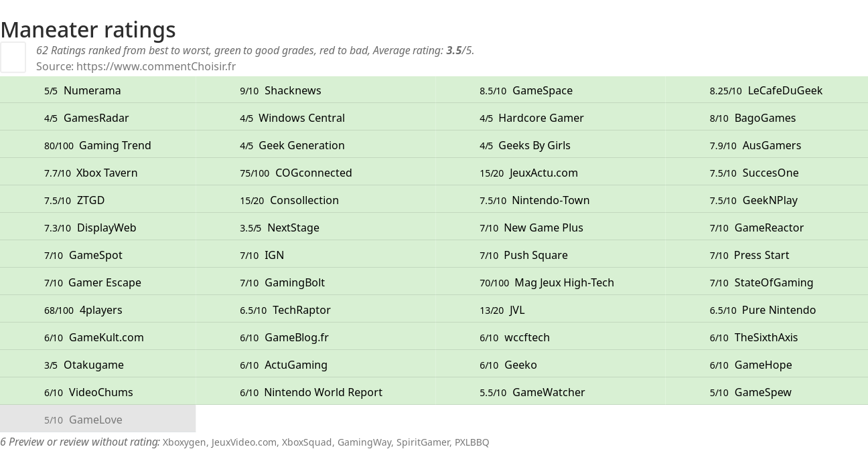Click the Xboxygen preview link
This screenshot has width=868, height=449.
click(184, 442)
